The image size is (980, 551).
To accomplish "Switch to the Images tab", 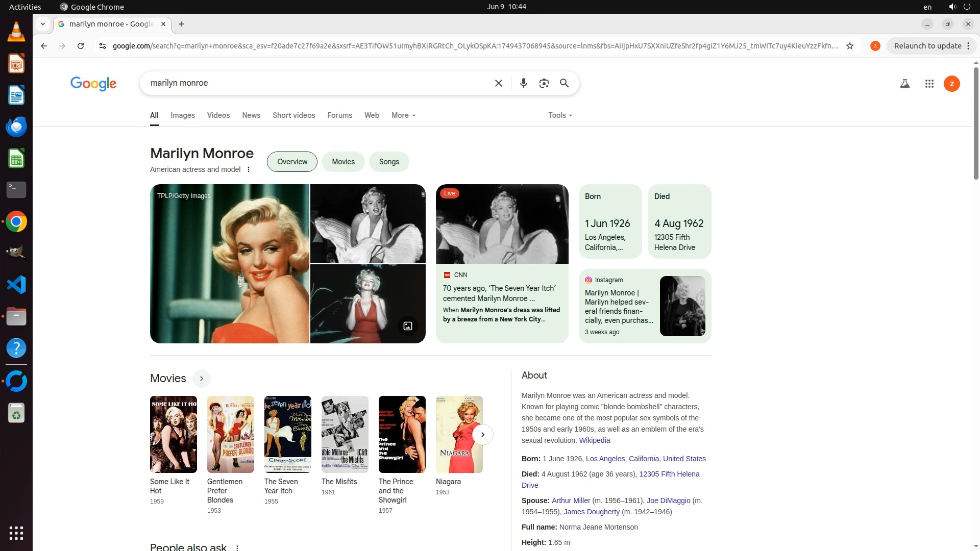I will 183,115.
